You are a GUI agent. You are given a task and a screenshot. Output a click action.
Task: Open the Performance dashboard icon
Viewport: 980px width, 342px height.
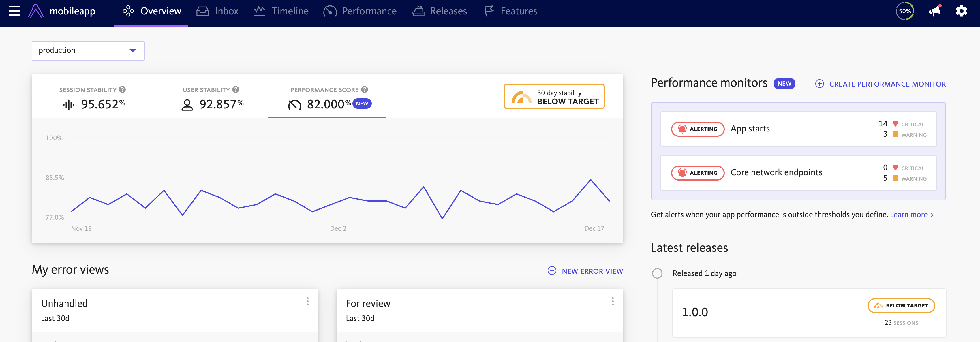(330, 11)
